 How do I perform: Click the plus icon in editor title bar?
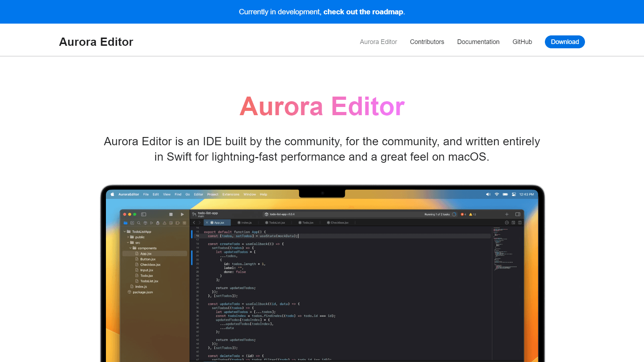(x=507, y=214)
